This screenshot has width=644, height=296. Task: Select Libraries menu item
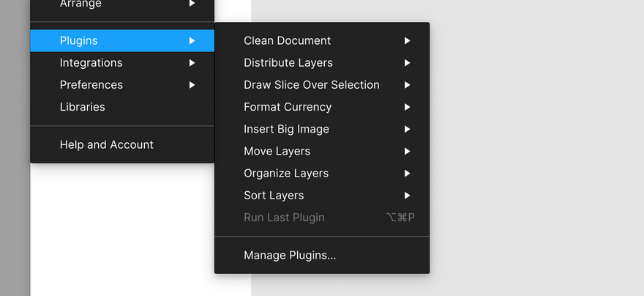tap(122, 107)
